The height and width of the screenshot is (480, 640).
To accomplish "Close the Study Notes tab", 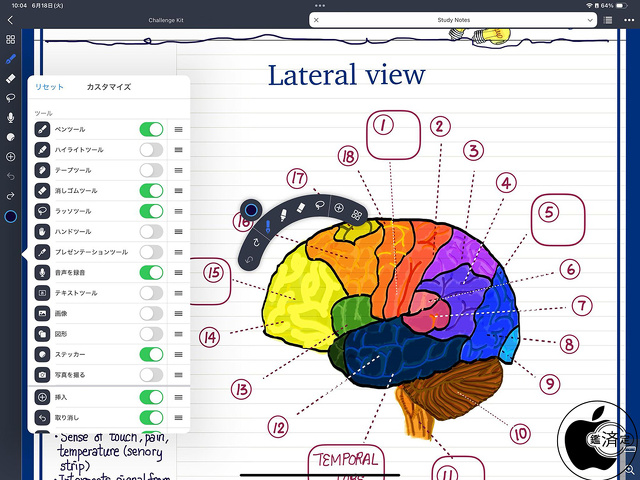I will (x=317, y=20).
